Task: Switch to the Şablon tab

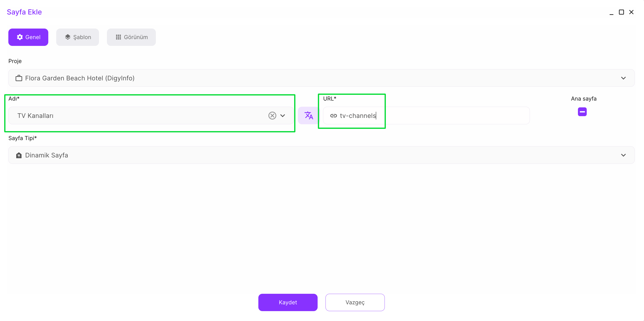Action: 77,37
